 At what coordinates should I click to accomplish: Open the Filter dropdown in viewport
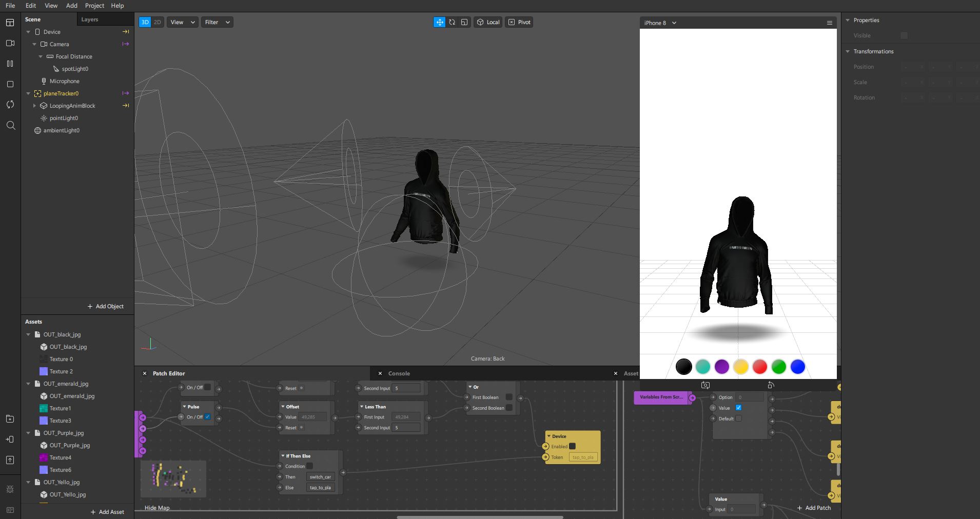[217, 22]
